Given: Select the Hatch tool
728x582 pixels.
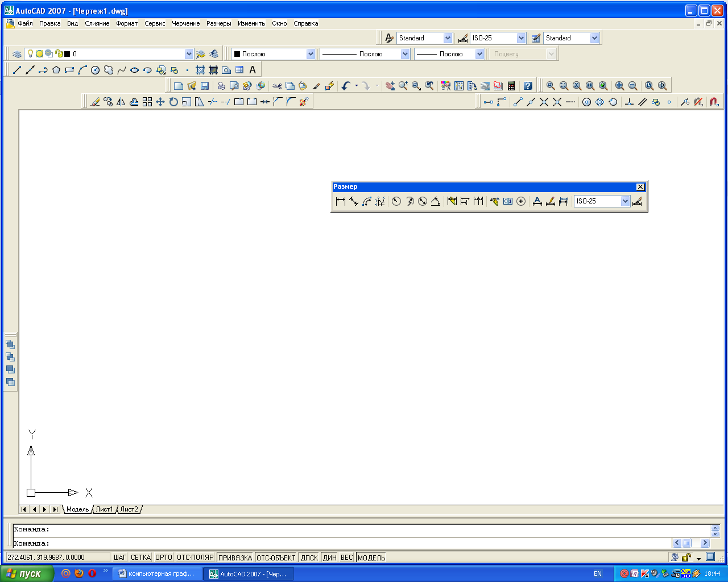Looking at the screenshot, I should point(200,70).
